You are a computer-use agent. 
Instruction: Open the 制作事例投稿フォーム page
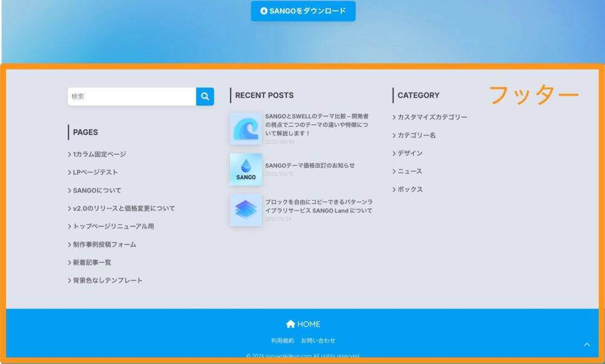click(104, 245)
